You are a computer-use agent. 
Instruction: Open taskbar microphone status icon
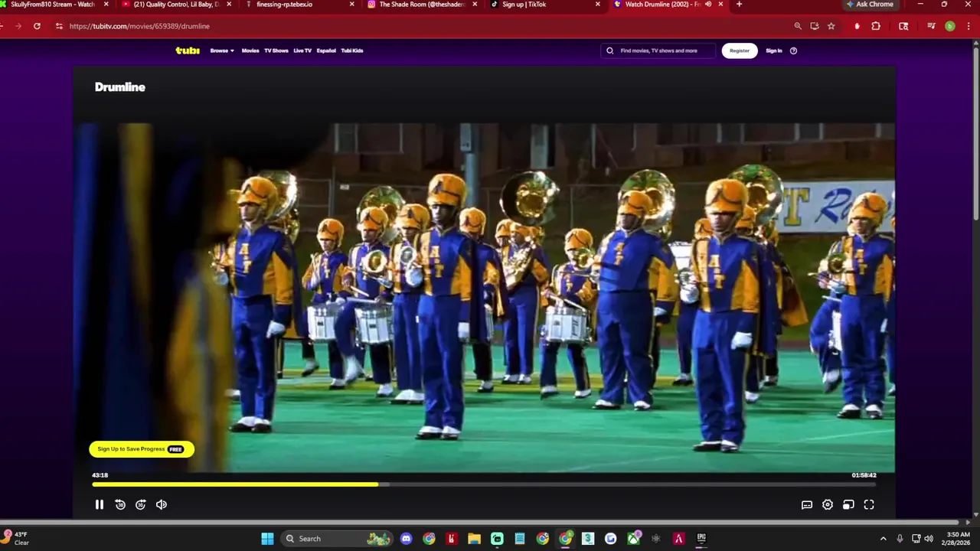coord(900,539)
